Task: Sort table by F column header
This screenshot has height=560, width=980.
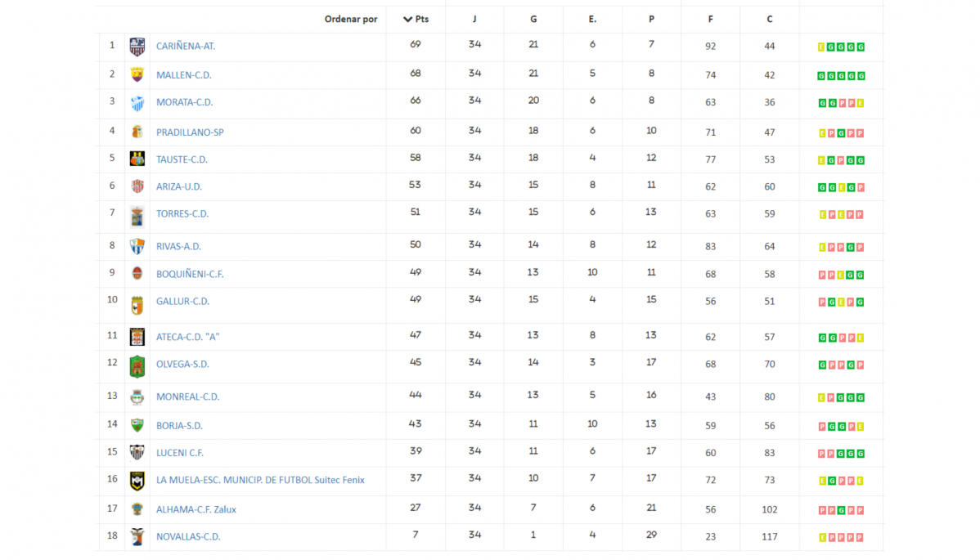Action: click(x=710, y=20)
